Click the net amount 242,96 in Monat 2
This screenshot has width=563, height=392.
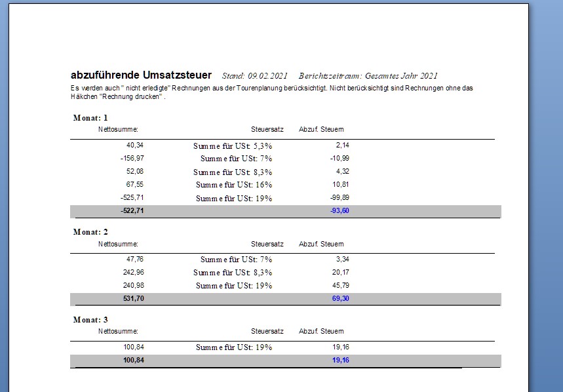click(133, 272)
